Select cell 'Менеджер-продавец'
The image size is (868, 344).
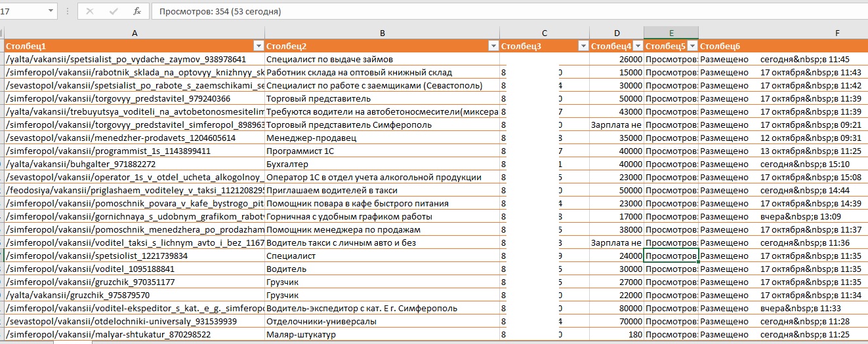tap(382, 138)
